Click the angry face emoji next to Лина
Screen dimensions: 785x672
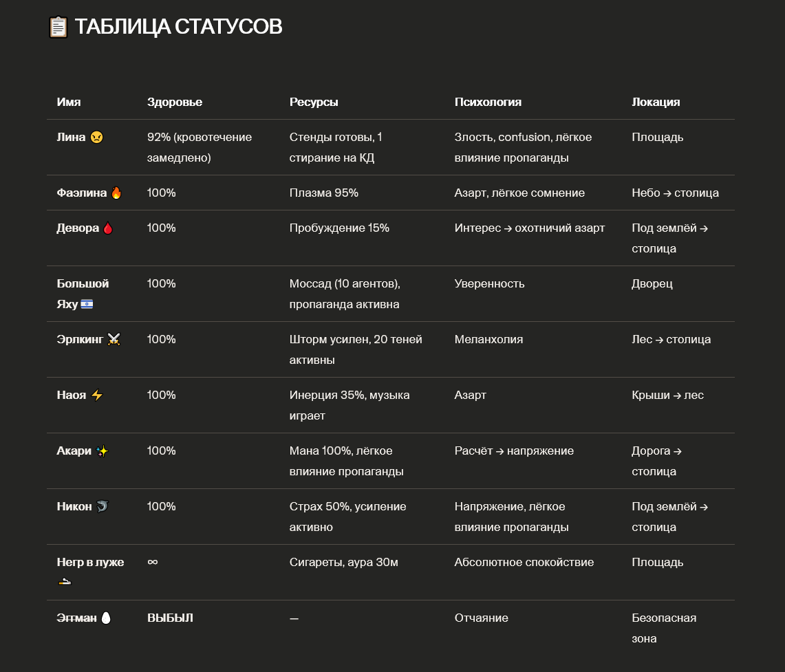pos(96,137)
